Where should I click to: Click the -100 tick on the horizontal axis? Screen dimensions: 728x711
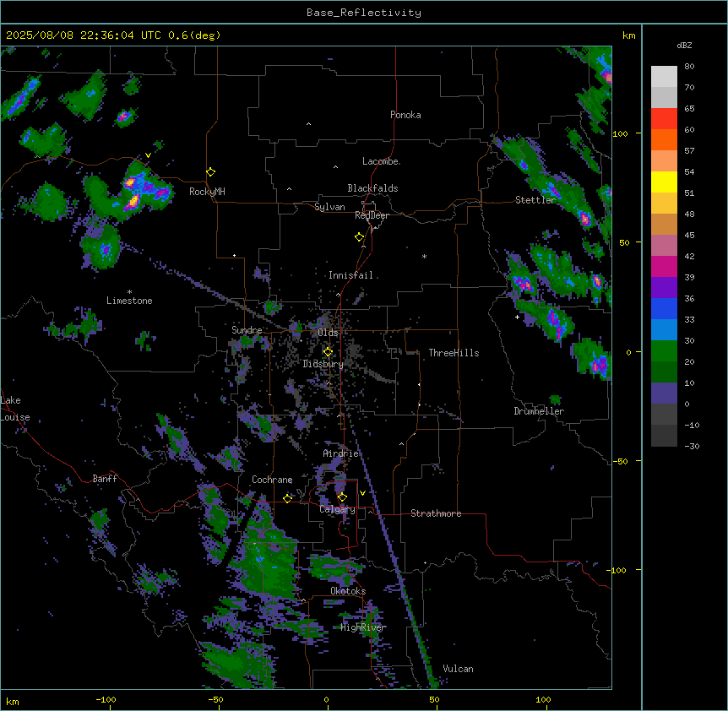pos(106,699)
